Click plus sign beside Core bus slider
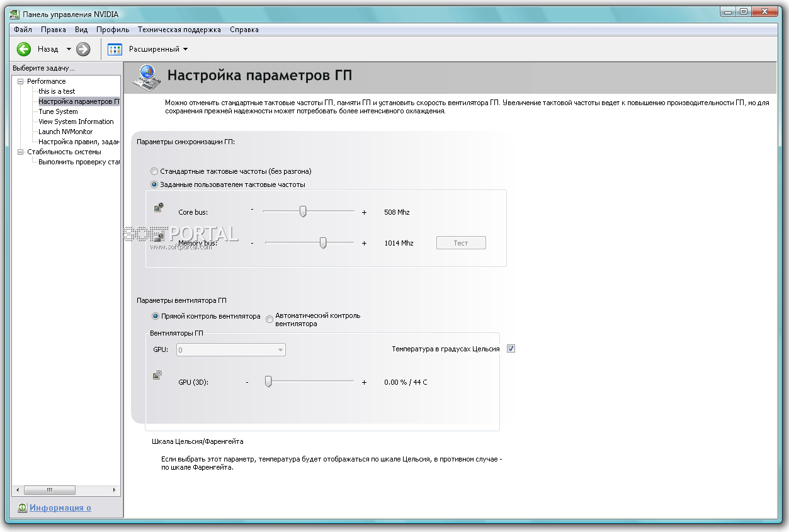The width and height of the screenshot is (789, 532). pos(364,213)
